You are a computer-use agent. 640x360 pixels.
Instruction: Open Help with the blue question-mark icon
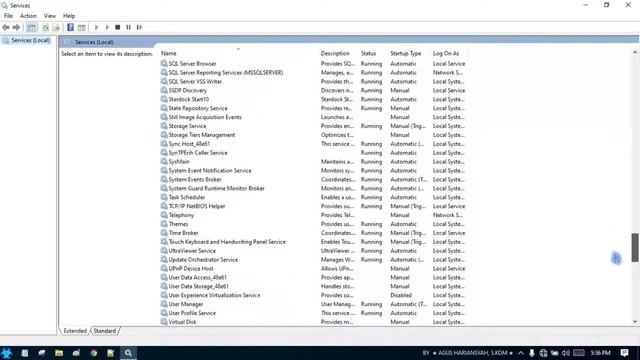tap(71, 27)
